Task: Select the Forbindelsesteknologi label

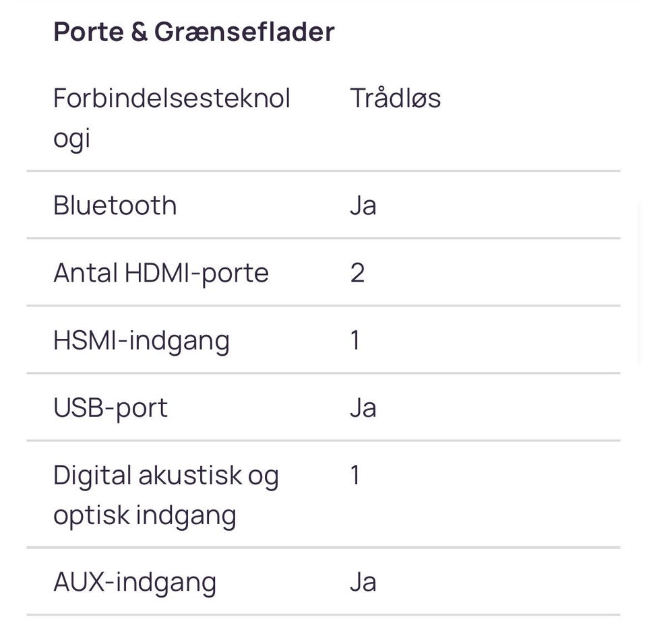Action: 171,118
